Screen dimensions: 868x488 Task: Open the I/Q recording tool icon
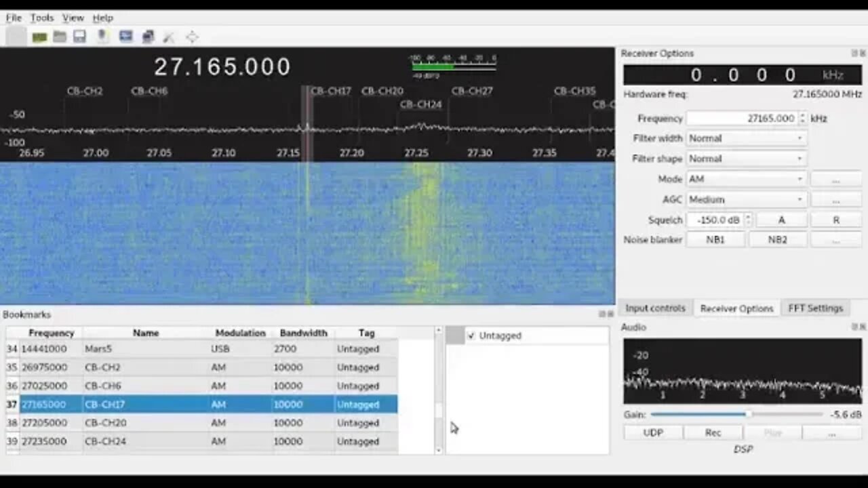[x=103, y=37]
